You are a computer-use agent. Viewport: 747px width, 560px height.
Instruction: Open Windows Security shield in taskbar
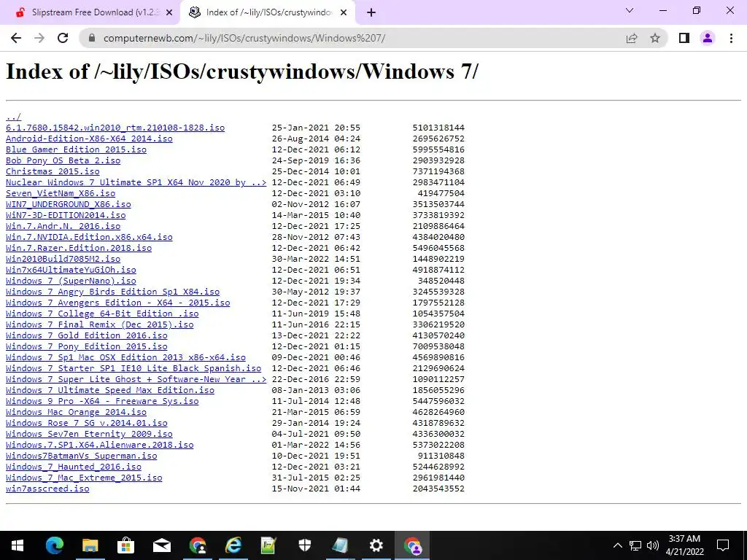[304, 545]
